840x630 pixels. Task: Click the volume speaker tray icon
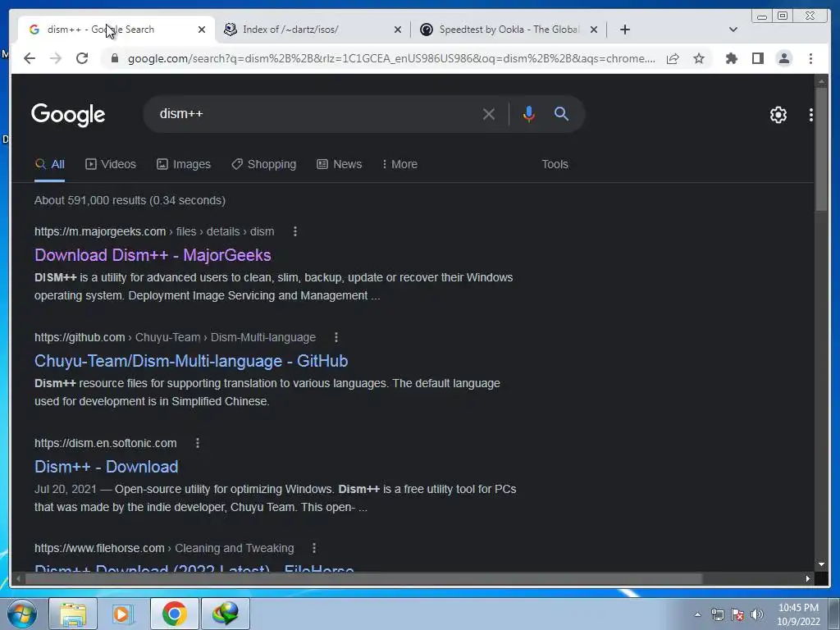pyautogui.click(x=756, y=614)
